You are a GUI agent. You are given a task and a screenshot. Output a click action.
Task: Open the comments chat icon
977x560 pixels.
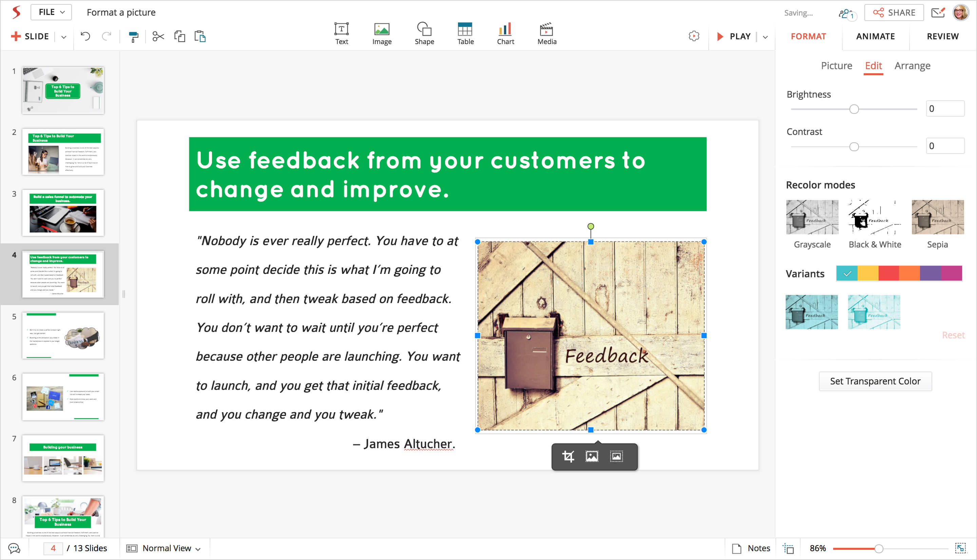point(14,548)
